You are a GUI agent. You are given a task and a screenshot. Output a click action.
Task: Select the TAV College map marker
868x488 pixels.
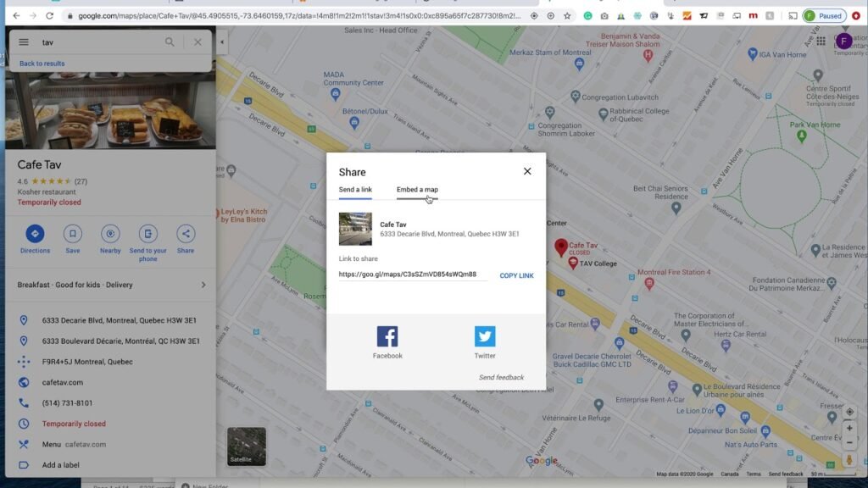point(573,263)
